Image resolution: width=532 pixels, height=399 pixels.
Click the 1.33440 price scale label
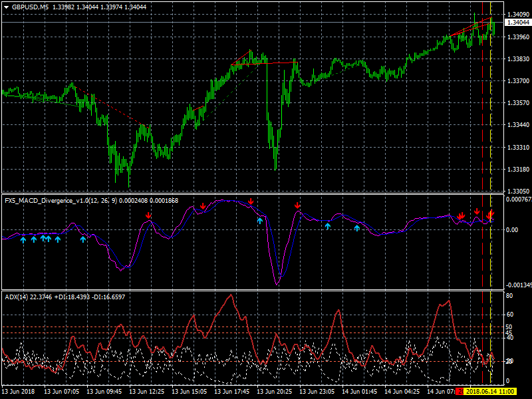tap(518, 125)
